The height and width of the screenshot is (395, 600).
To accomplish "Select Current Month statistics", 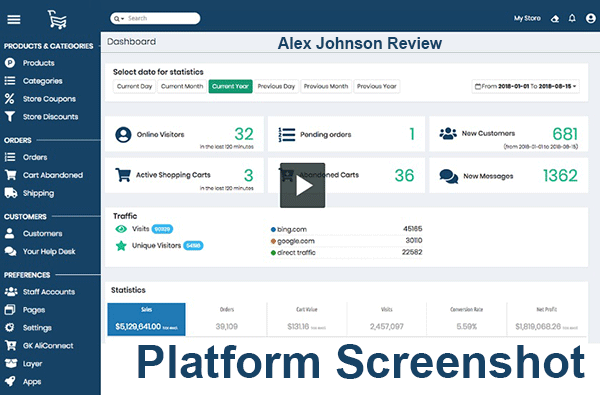I will (x=182, y=87).
